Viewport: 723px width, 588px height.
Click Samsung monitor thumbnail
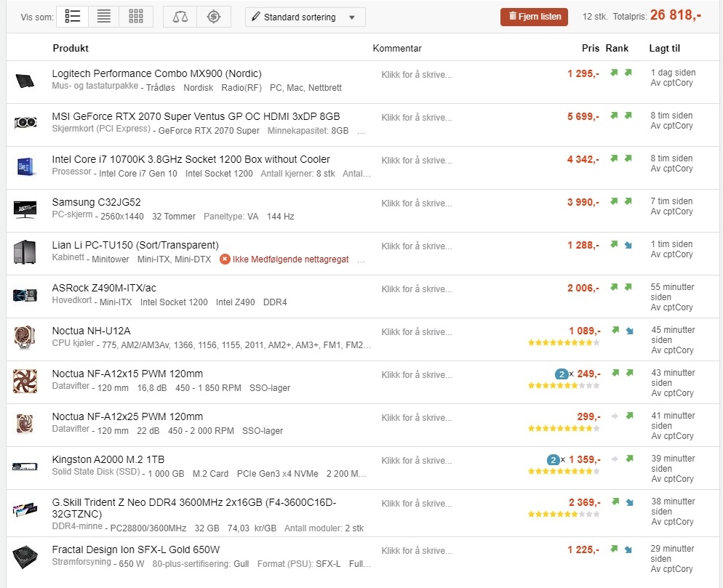[x=25, y=209]
